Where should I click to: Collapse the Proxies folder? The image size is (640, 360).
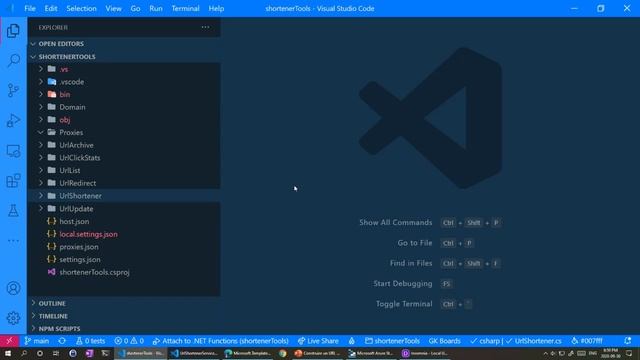[x=124, y=132]
